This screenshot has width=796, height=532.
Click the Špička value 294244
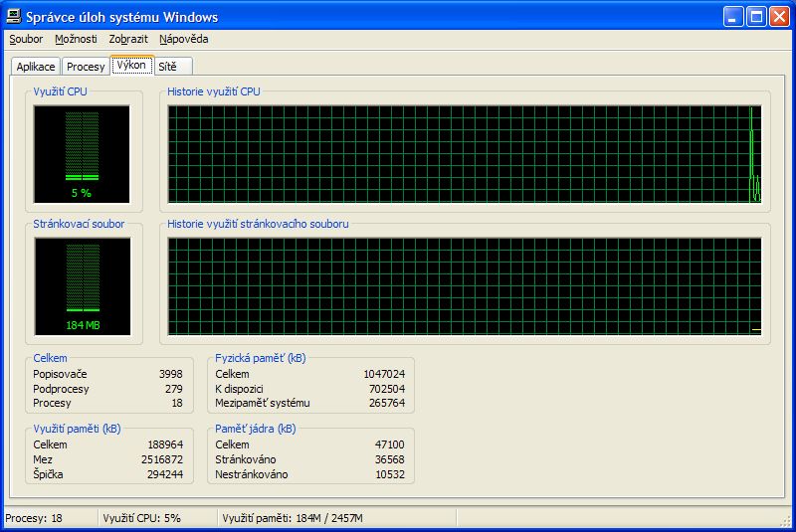coord(165,474)
